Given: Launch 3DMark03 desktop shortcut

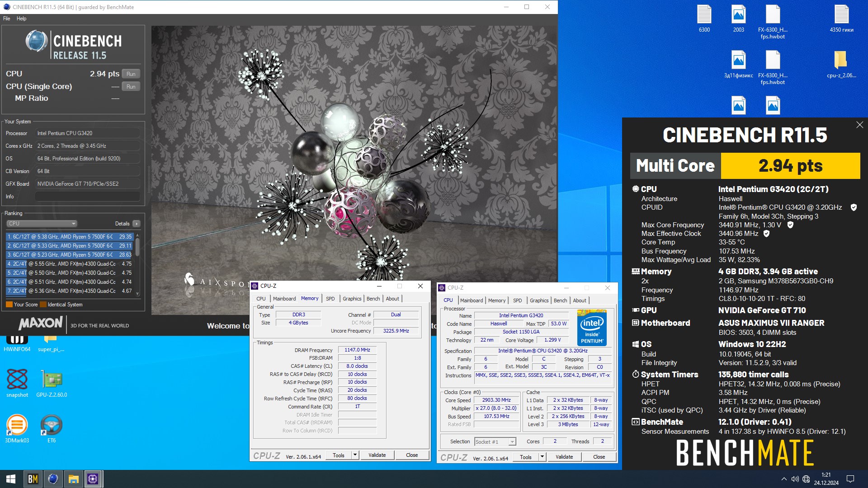Looking at the screenshot, I should [17, 429].
